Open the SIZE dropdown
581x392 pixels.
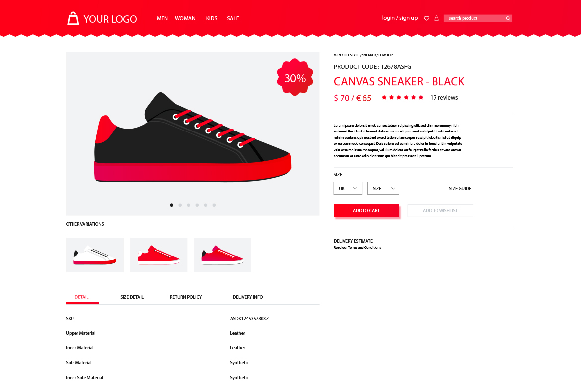pos(383,188)
